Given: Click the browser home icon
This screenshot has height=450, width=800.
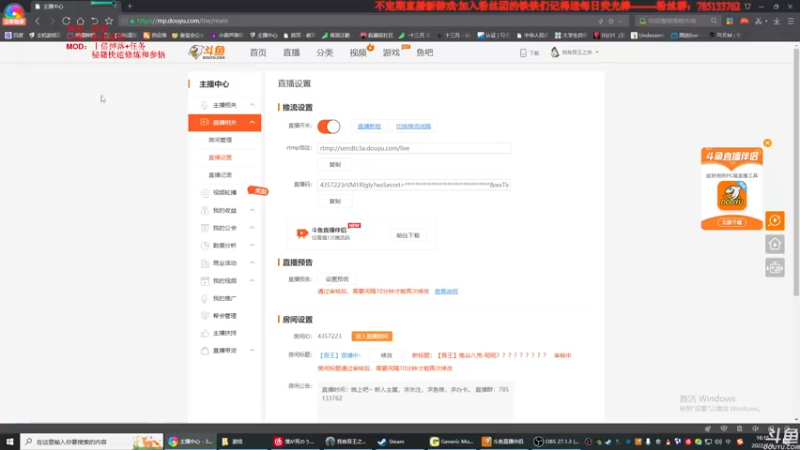Looking at the screenshot, I should tap(80, 21).
